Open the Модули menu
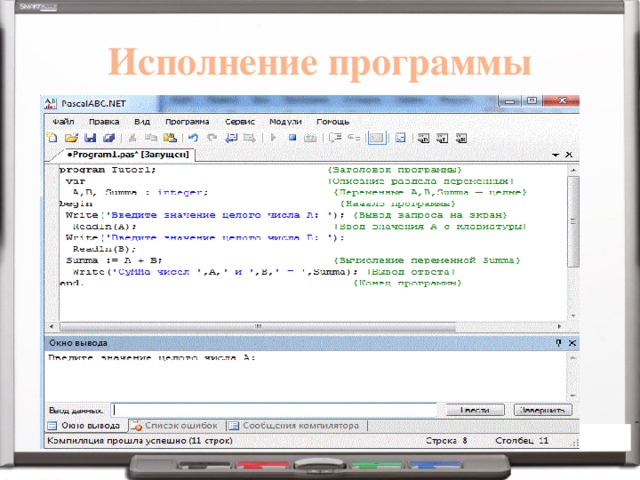Viewport: 640px width, 480px height. tap(285, 122)
